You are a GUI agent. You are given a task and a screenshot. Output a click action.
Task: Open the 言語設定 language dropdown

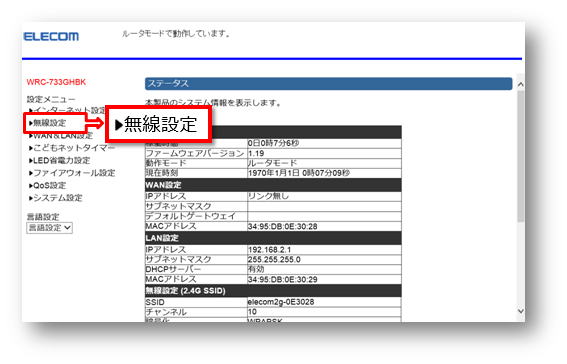tap(50, 228)
